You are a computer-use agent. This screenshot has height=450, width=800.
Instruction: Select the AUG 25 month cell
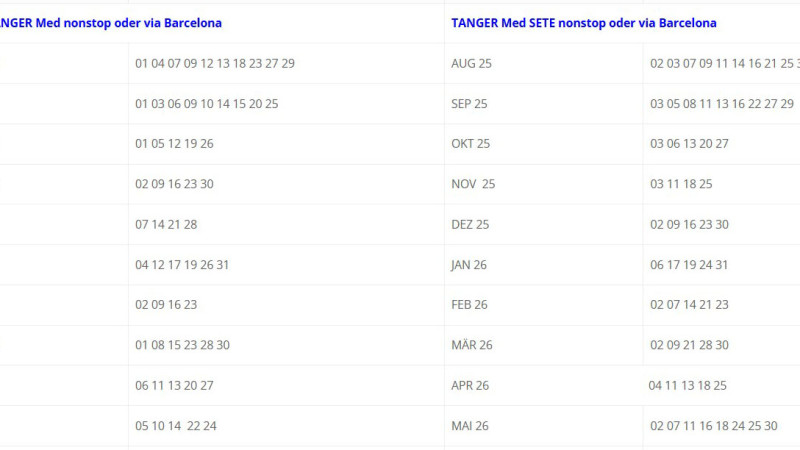(x=470, y=63)
